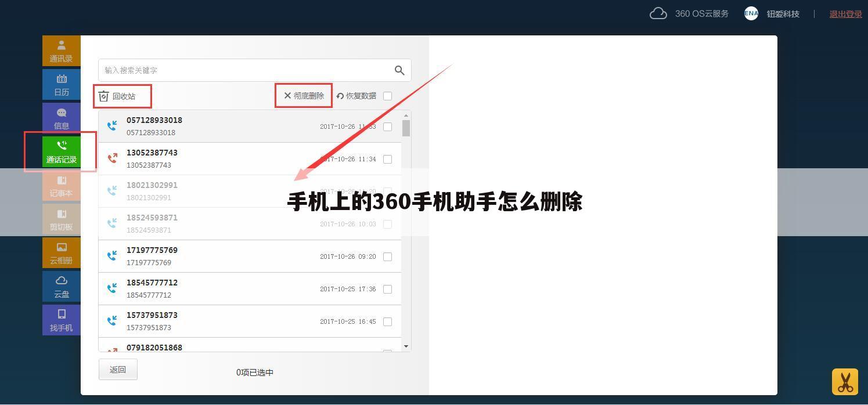
Task: Open the 云相册 cloud album
Action: tap(61, 253)
